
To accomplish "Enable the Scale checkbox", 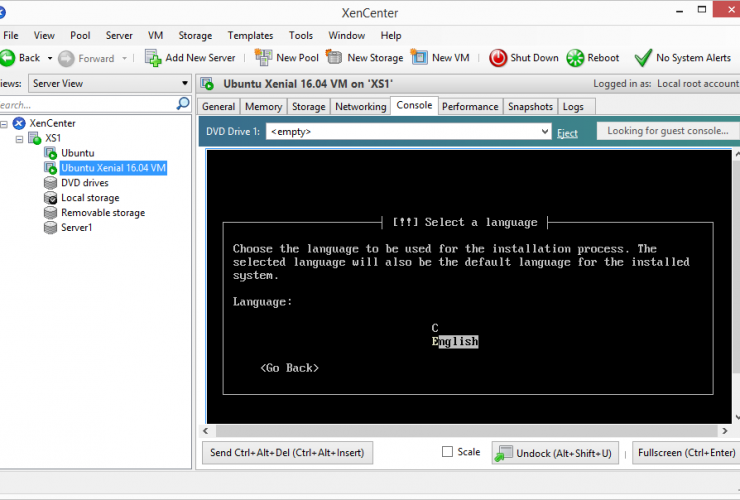I will 447,452.
